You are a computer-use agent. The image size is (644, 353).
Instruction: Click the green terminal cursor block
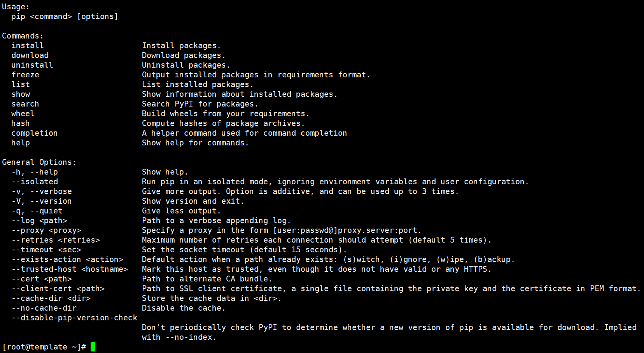tap(93, 347)
